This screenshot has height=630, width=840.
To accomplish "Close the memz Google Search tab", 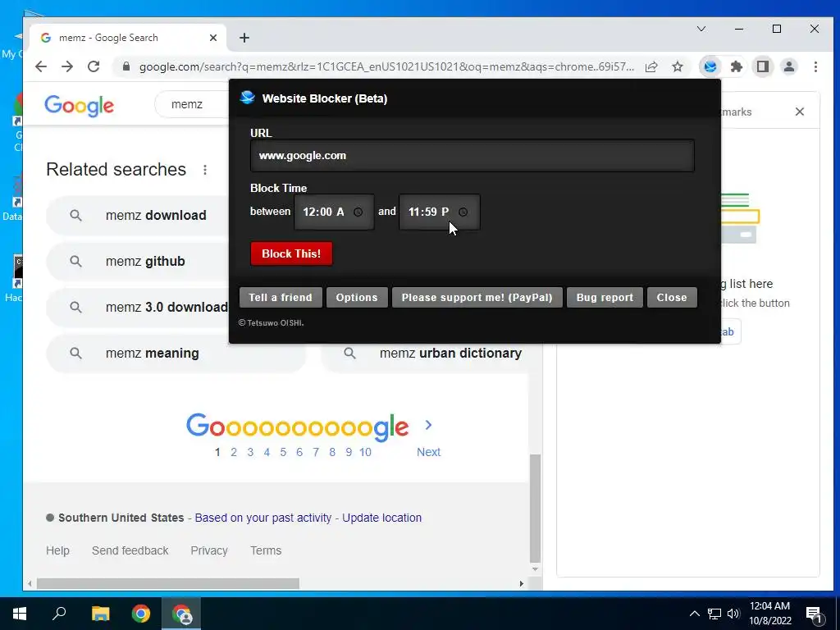I will [213, 38].
